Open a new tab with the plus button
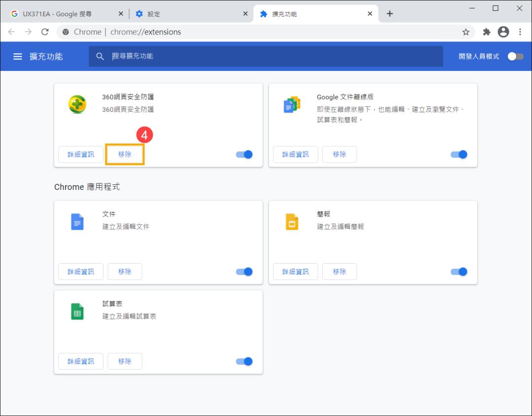The height and width of the screenshot is (416, 532). (390, 13)
